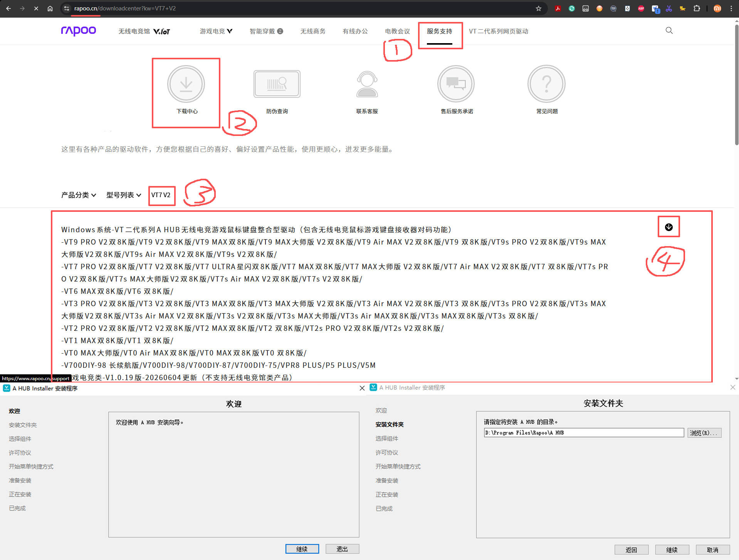Click 继续 in the welcome installer window

tap(302, 549)
